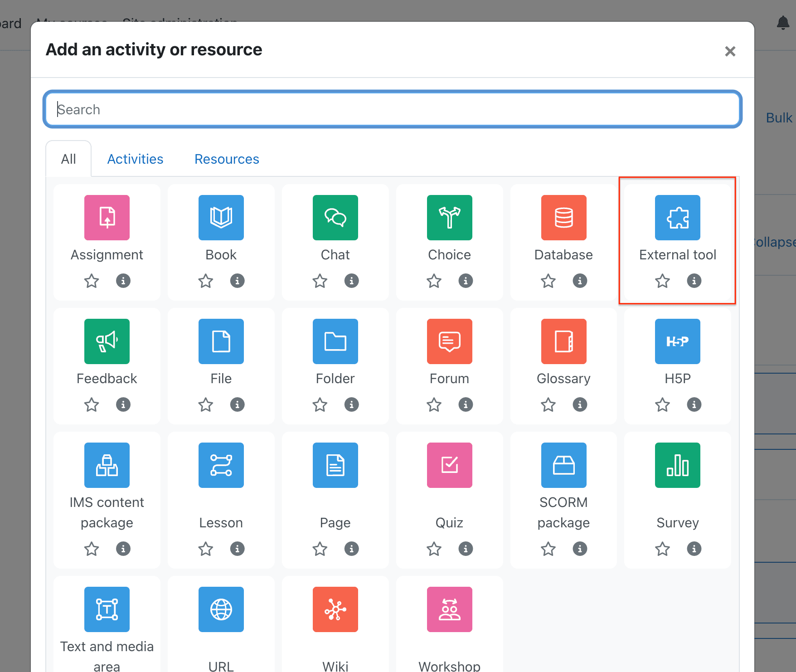Star the Glossary activity
Viewport: 796px width, 672px height.
[548, 404]
